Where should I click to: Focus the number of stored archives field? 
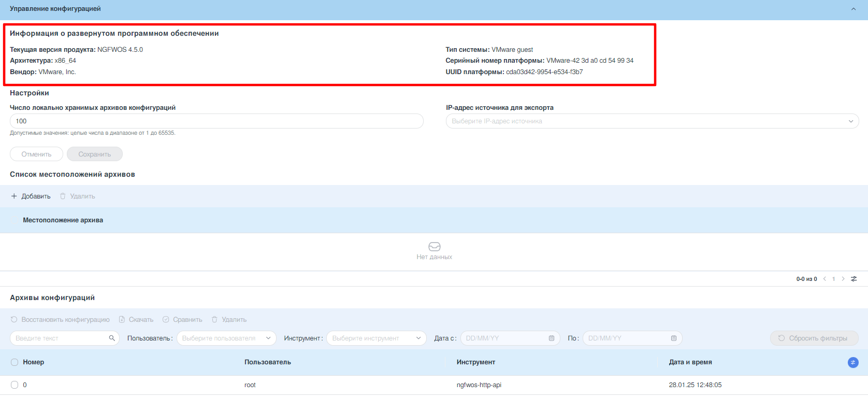click(x=216, y=121)
